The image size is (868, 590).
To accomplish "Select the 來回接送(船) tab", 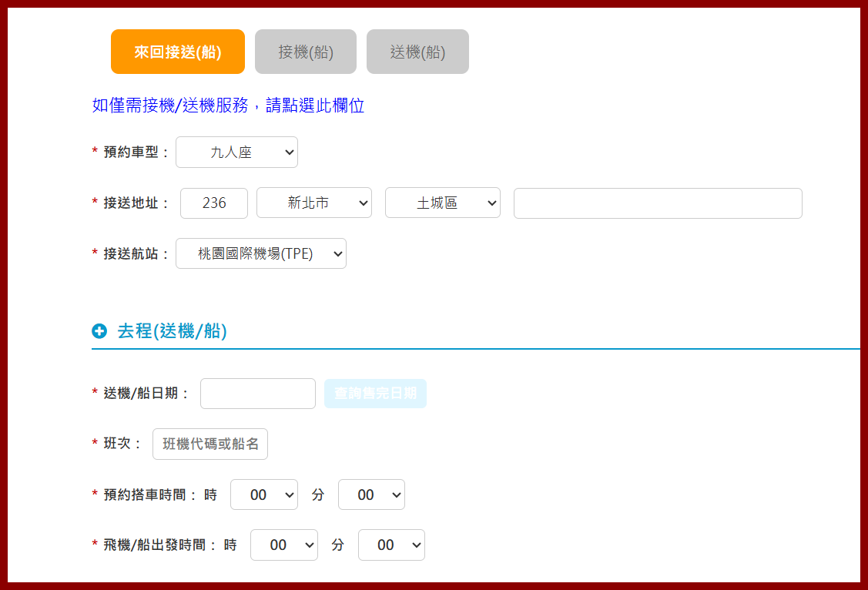I will (178, 52).
